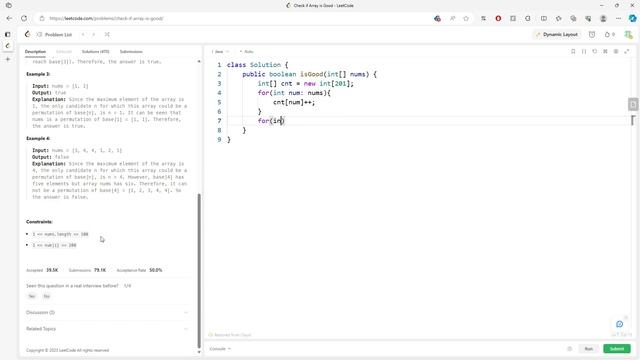Open the feedback chat bubble icon
The image size is (640, 360).
pyautogui.click(x=620, y=324)
